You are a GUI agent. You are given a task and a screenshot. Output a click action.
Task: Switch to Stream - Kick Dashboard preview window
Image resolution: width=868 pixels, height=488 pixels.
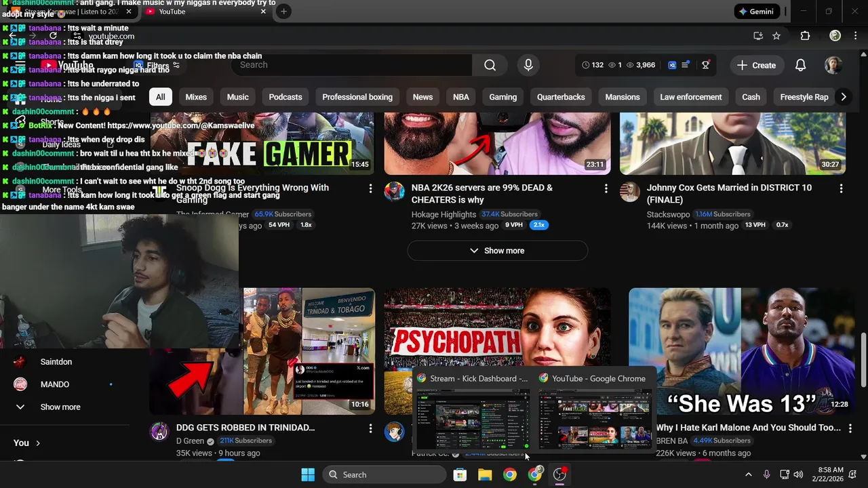pyautogui.click(x=472, y=412)
